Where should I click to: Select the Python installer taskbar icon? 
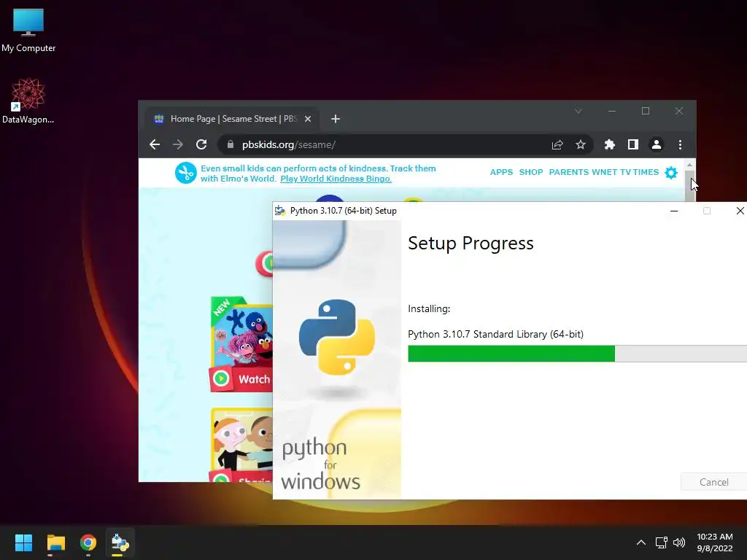point(120,542)
